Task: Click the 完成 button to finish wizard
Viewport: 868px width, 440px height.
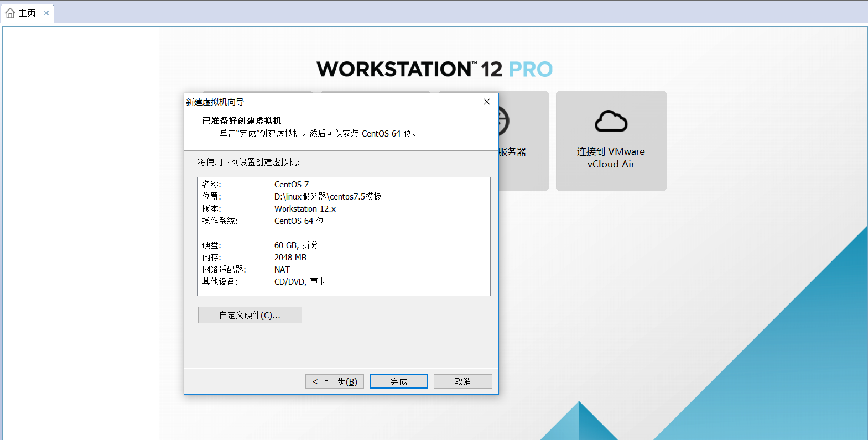Action: coord(398,381)
